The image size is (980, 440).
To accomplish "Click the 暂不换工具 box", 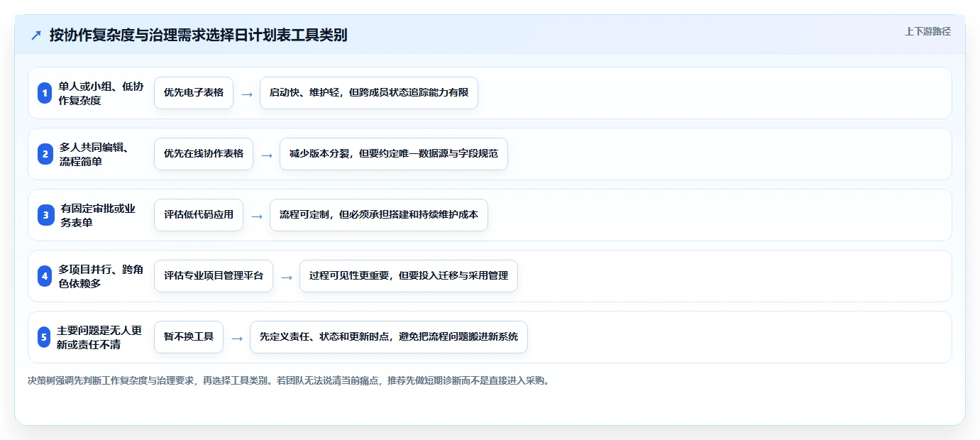I will point(189,337).
